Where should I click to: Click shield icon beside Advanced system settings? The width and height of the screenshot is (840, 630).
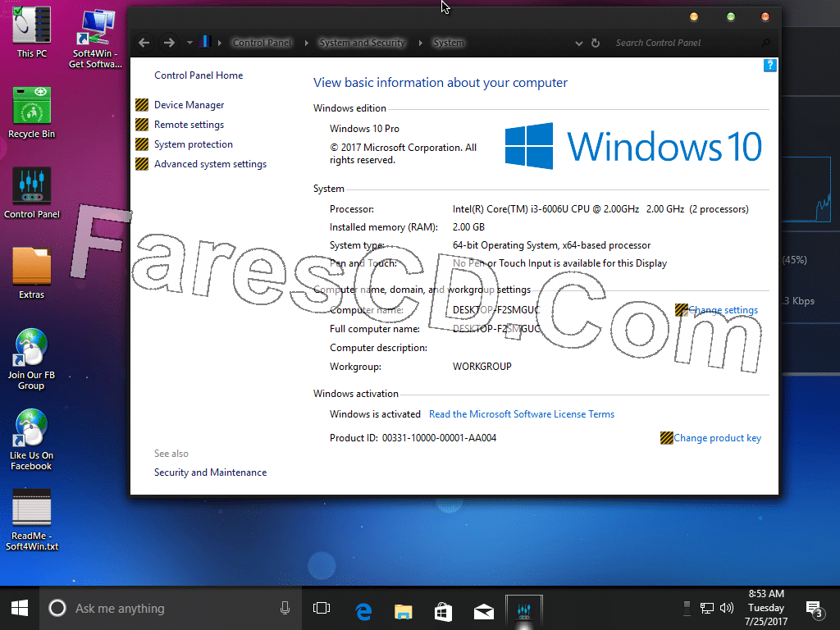142,164
